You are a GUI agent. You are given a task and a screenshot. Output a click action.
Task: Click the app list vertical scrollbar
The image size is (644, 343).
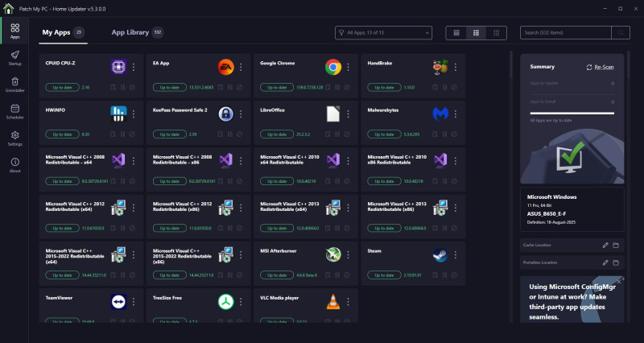511,66
